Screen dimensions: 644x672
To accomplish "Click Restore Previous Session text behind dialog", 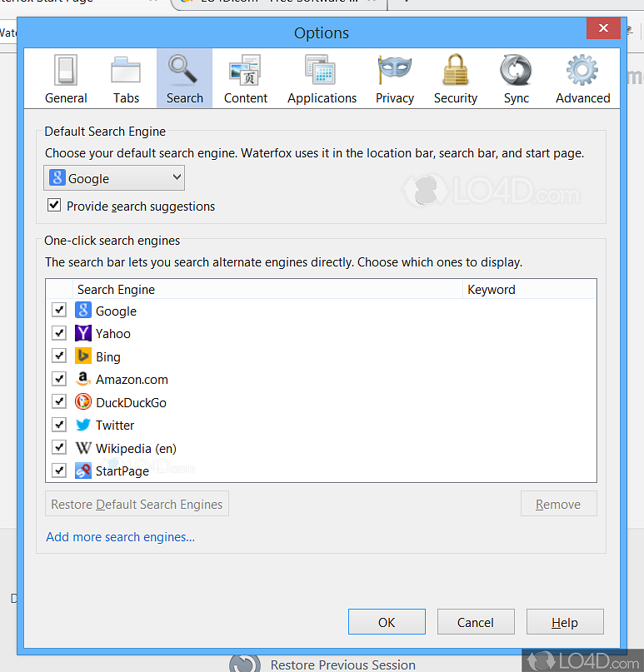I will 342,665.
